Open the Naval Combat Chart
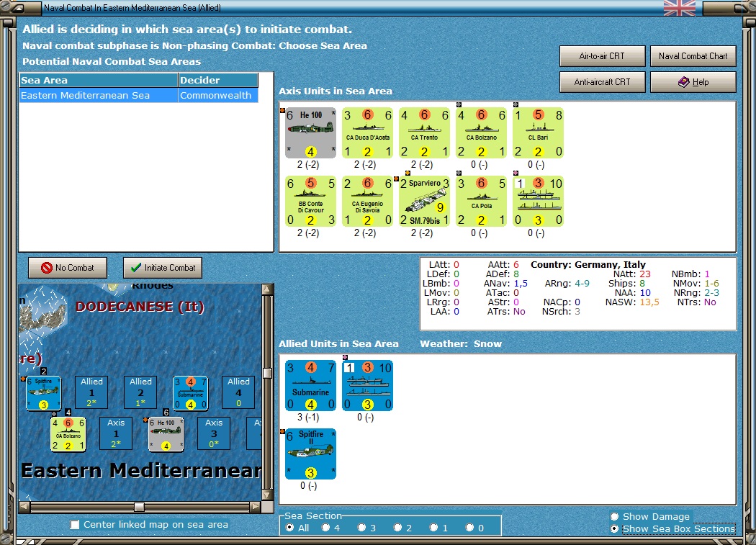Viewport: 756px width, 545px height. click(693, 56)
